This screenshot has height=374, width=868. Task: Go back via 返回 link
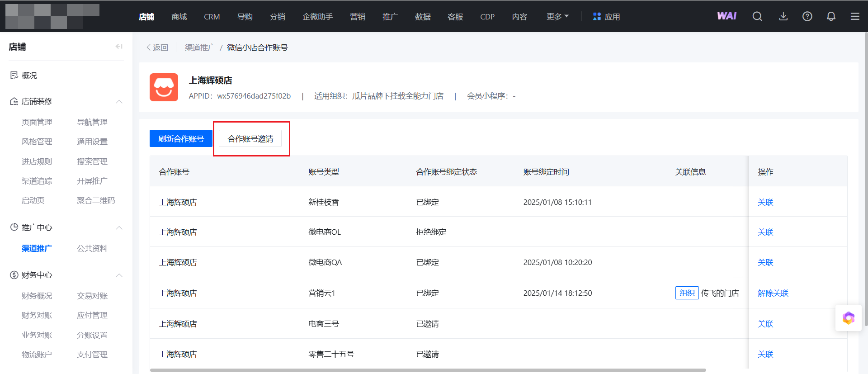click(x=157, y=47)
